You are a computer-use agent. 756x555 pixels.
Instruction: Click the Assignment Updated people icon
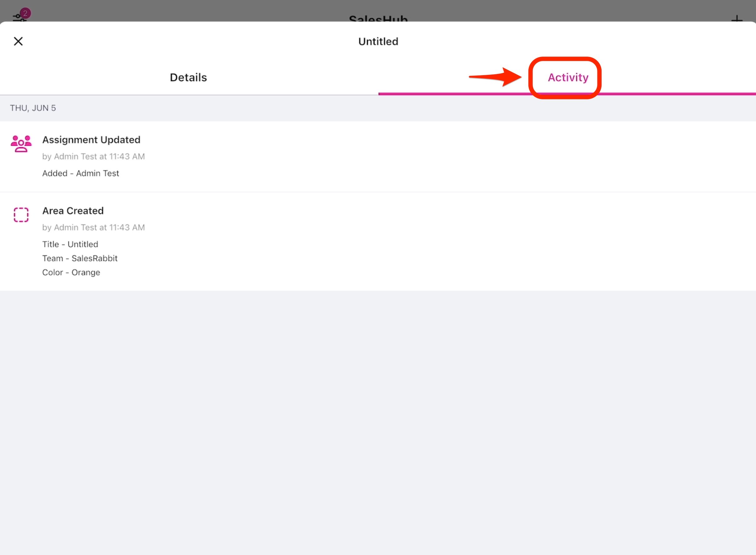tap(21, 144)
